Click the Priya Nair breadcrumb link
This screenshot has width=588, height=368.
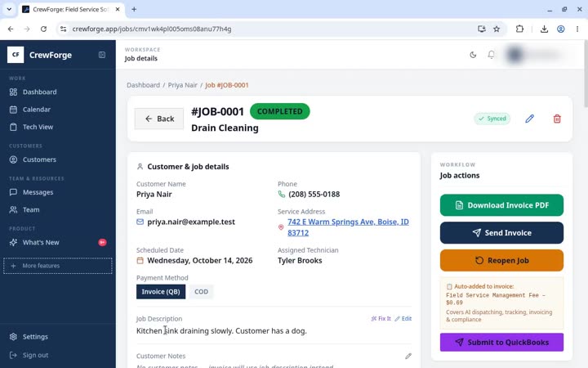[x=183, y=85]
